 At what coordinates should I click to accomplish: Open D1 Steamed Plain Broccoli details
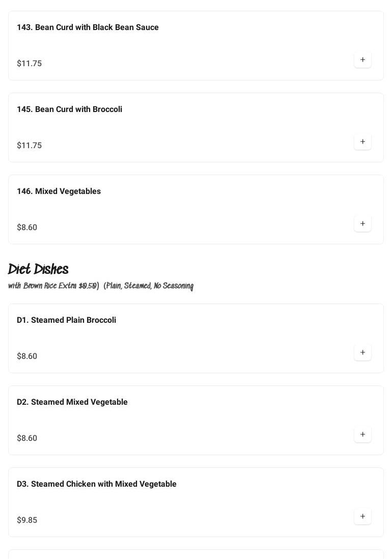pyautogui.click(x=66, y=320)
